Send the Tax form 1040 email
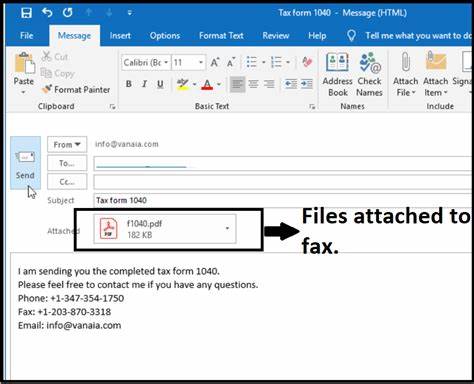 (25, 163)
